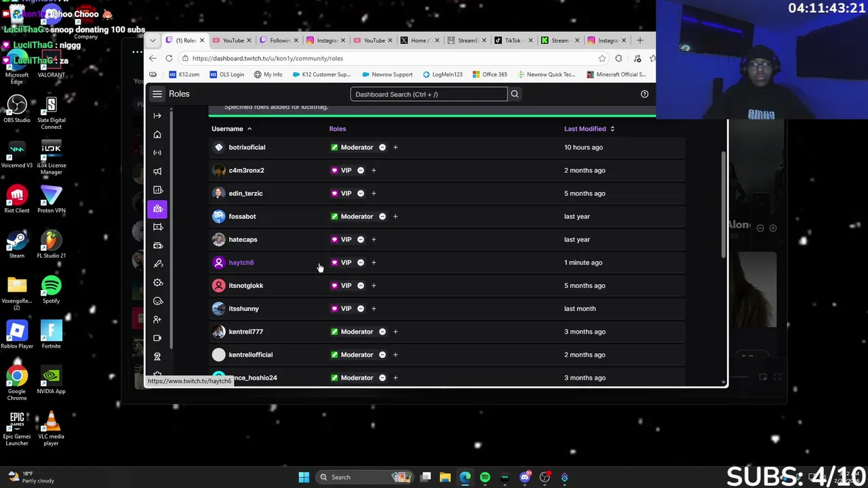The width and height of the screenshot is (868, 488).
Task: Add a role to fossabot
Action: (x=395, y=216)
